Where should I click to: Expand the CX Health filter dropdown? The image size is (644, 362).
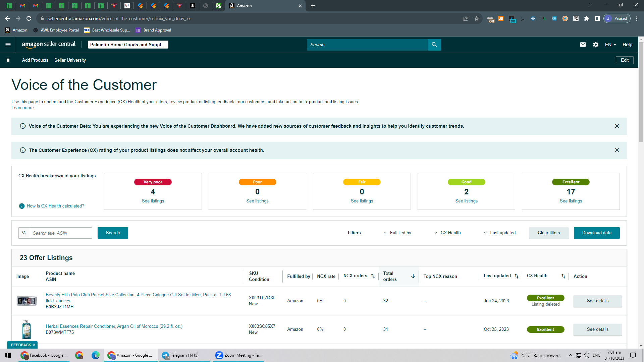click(448, 233)
